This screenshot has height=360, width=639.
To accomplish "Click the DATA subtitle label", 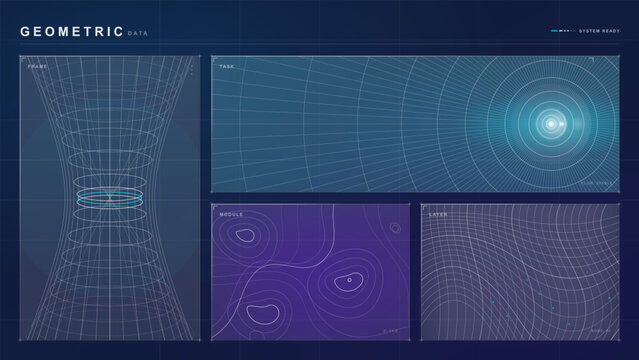I will [x=138, y=33].
